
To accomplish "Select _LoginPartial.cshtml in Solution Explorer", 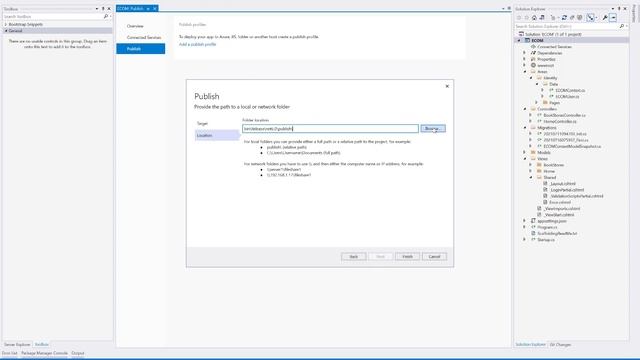I will [x=567, y=190].
